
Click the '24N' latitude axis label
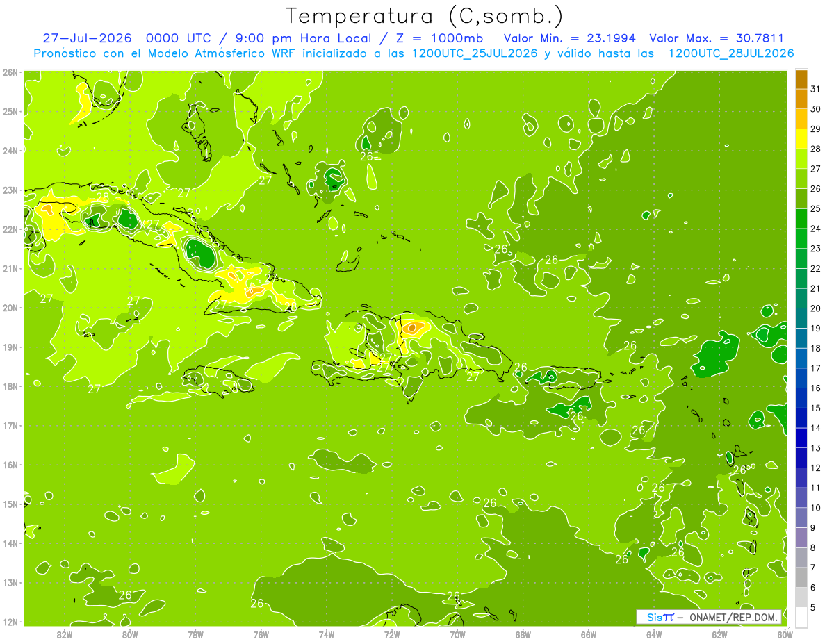[10, 151]
